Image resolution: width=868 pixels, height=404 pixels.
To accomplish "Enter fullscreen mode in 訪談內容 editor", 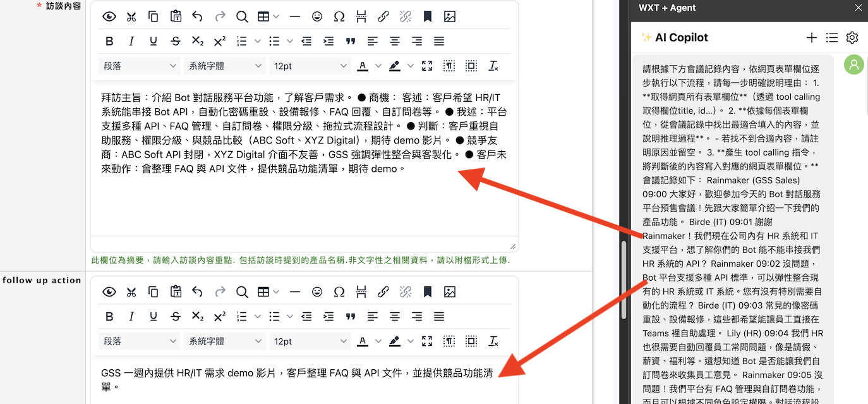I will pos(426,66).
